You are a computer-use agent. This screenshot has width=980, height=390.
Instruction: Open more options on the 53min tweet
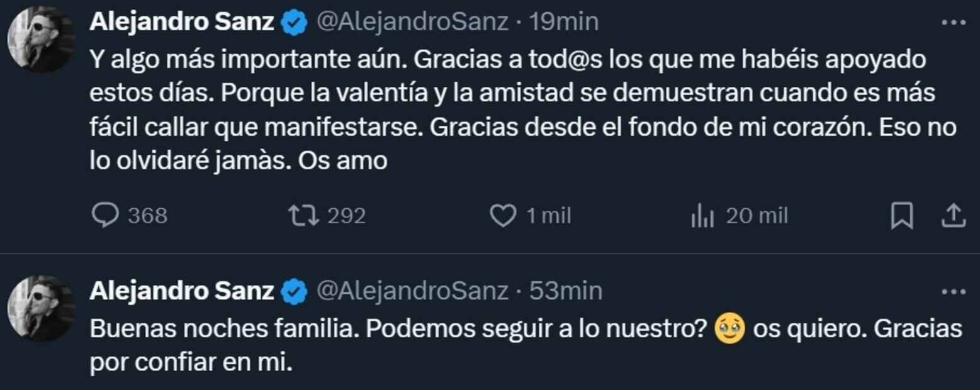[953, 291]
